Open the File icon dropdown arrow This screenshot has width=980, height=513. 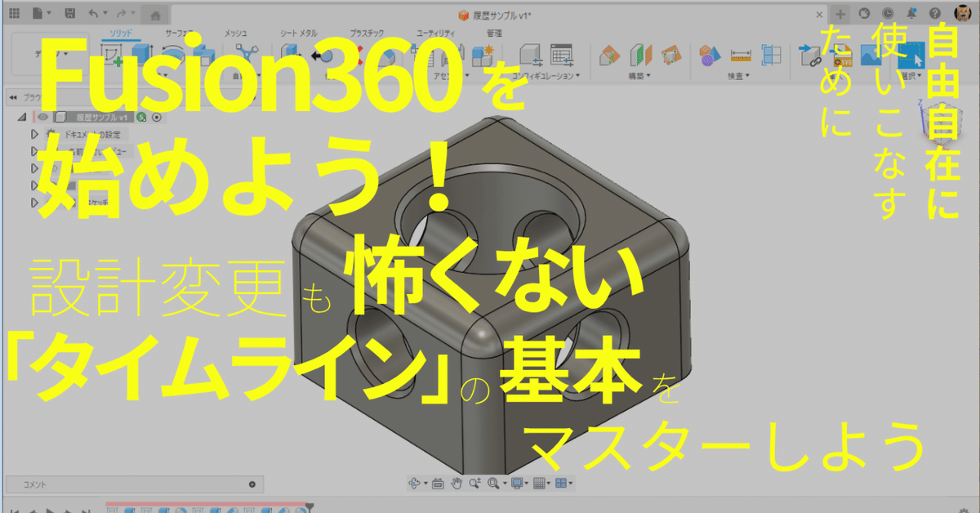tap(51, 15)
